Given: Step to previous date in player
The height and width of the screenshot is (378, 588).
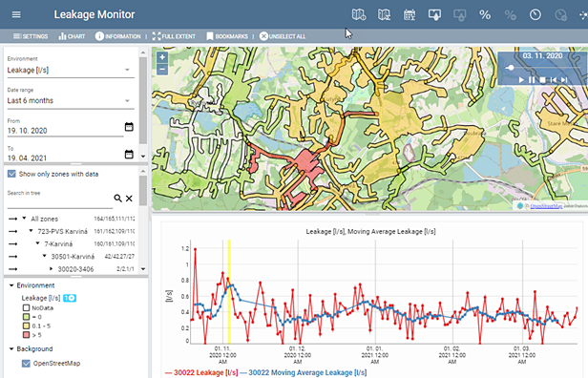Looking at the screenshot, I should (x=554, y=80).
